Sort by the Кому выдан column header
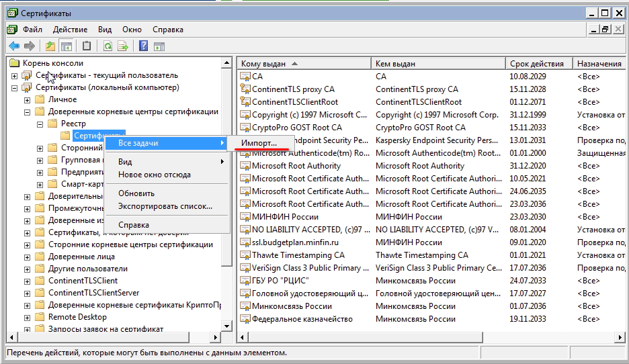Image resolution: width=629 pixels, height=364 pixels. coord(304,63)
